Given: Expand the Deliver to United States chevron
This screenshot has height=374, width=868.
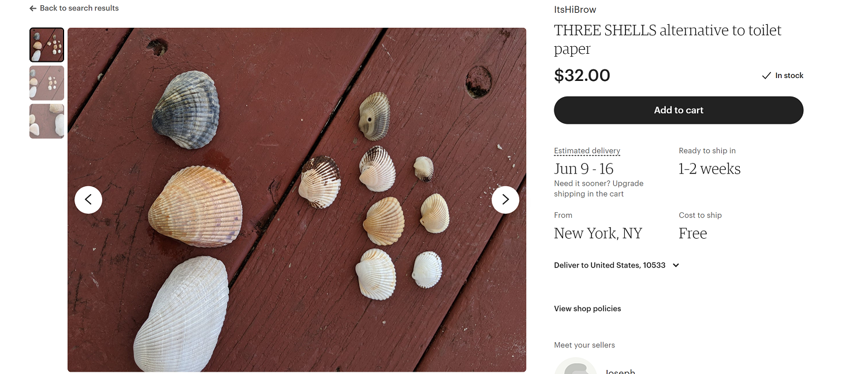Looking at the screenshot, I should pos(676,265).
